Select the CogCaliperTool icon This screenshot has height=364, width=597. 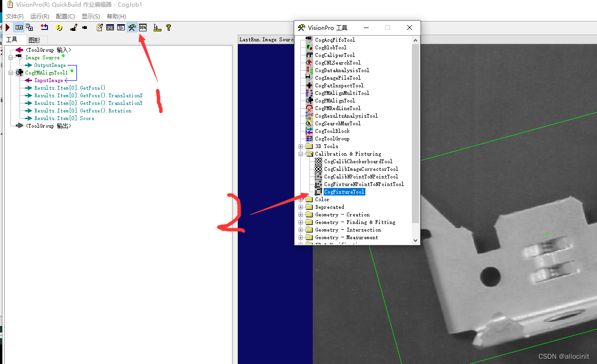[x=308, y=55]
